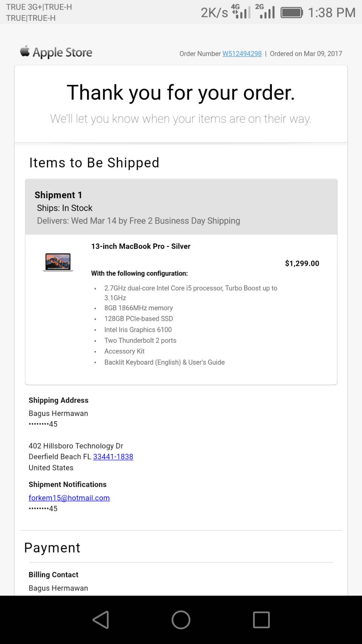Tap the 4G signal strength icon
The width and height of the screenshot is (362, 644).
(x=241, y=11)
